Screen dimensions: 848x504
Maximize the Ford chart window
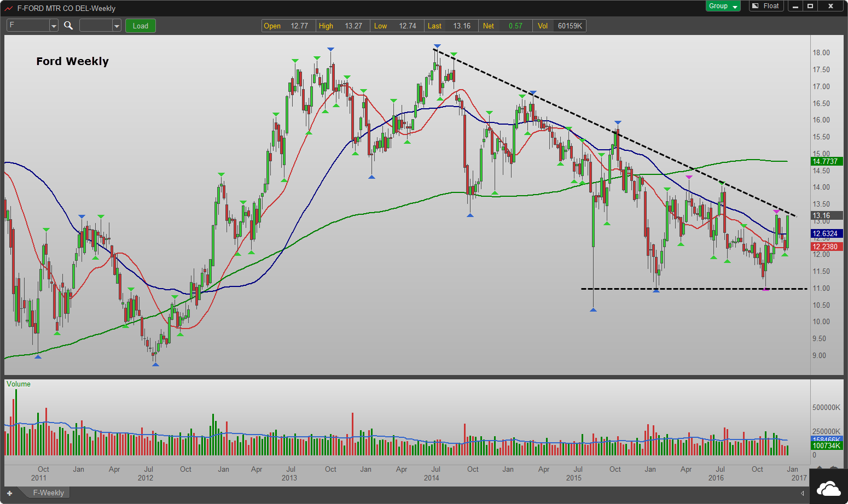point(810,6)
